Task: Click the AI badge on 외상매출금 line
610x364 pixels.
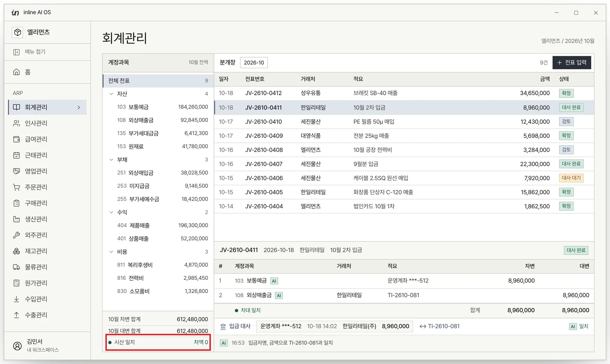Action: tap(279, 295)
